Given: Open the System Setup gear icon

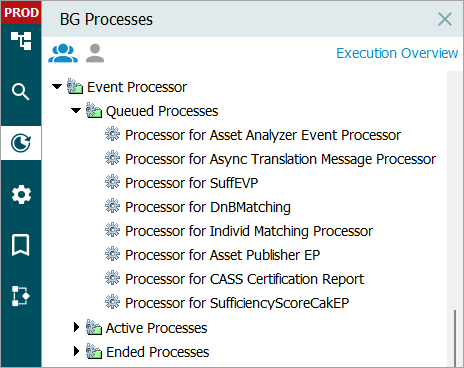Looking at the screenshot, I should pyautogui.click(x=21, y=194).
